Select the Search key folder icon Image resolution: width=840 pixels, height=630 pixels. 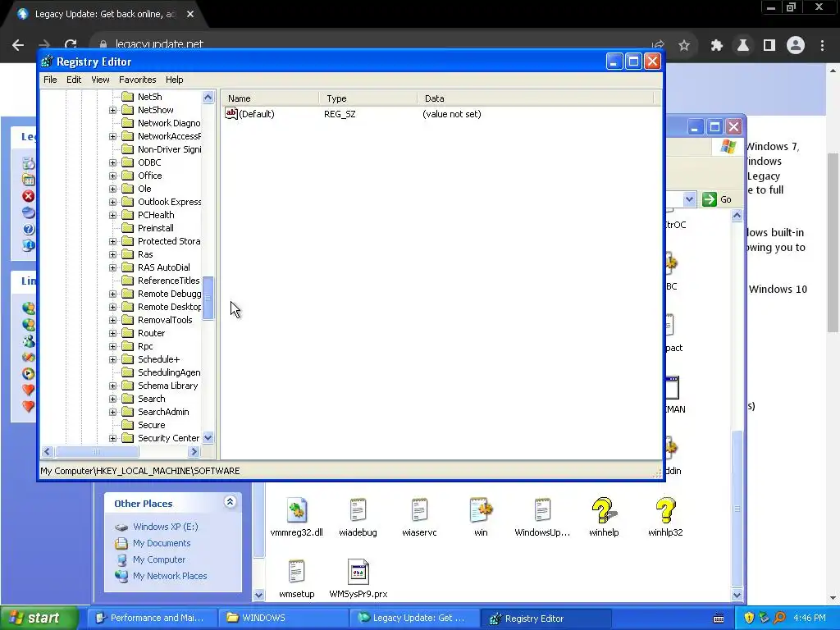pyautogui.click(x=127, y=399)
